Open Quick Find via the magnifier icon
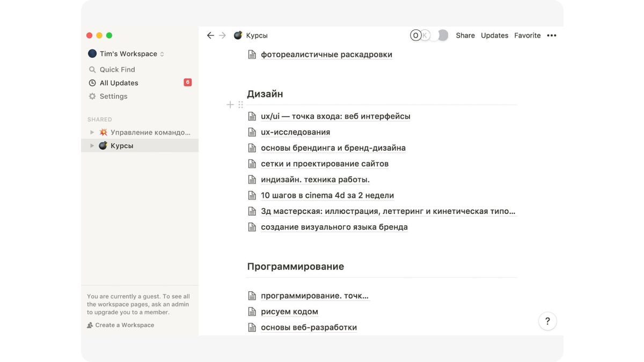 (92, 69)
